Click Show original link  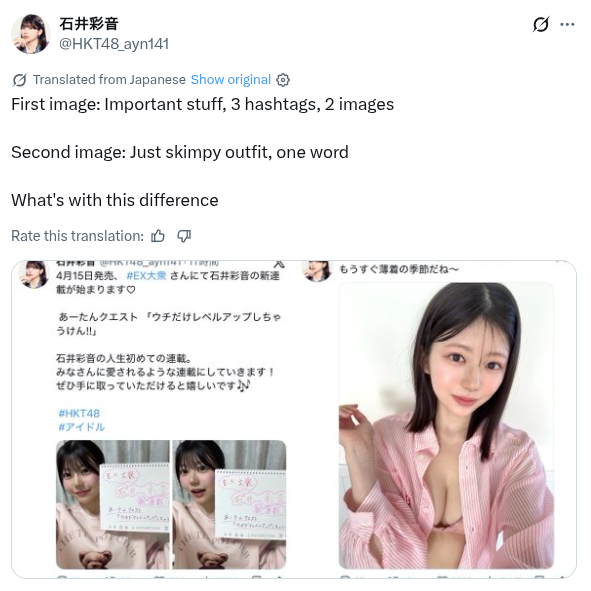(x=231, y=80)
